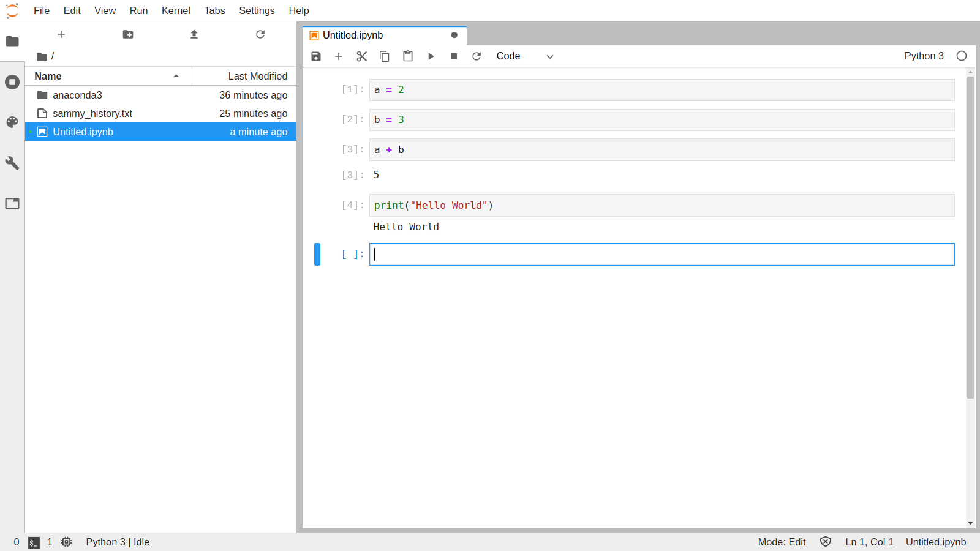Create a new folder in file browser
The image size is (980, 551).
coord(128,34)
